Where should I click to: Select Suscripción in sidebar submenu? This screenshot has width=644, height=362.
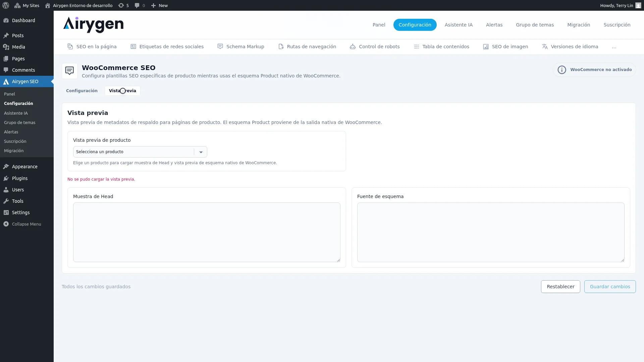pyautogui.click(x=15, y=141)
